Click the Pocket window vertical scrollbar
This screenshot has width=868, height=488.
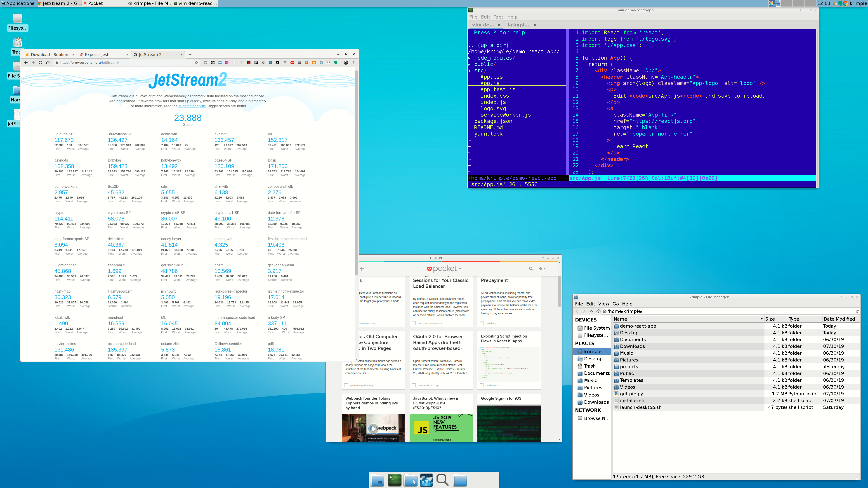[559, 291]
